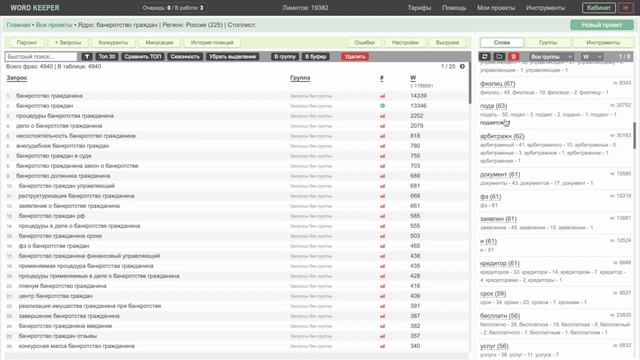Click the В группу button
Viewport: 640px width, 360px height.
click(284, 57)
